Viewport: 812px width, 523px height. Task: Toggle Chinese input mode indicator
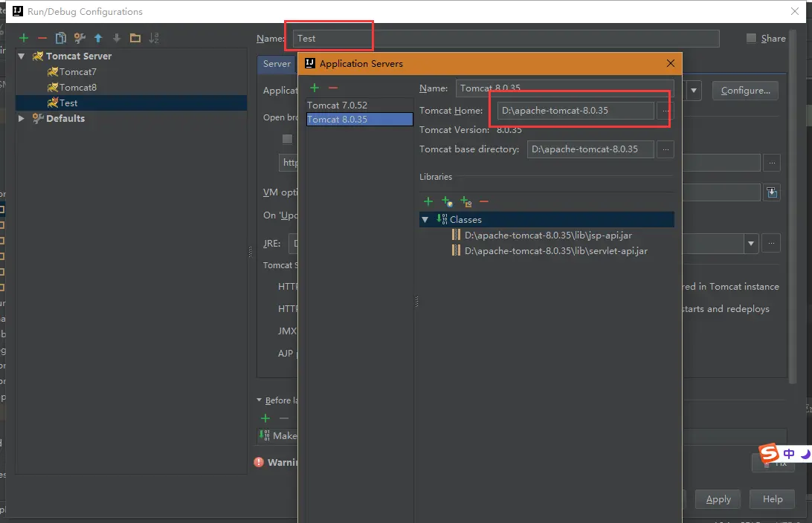click(789, 454)
